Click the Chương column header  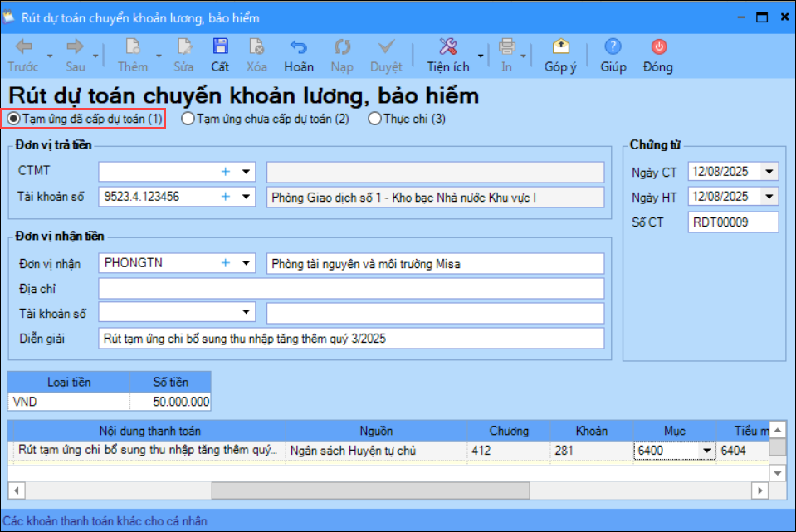pyautogui.click(x=509, y=431)
